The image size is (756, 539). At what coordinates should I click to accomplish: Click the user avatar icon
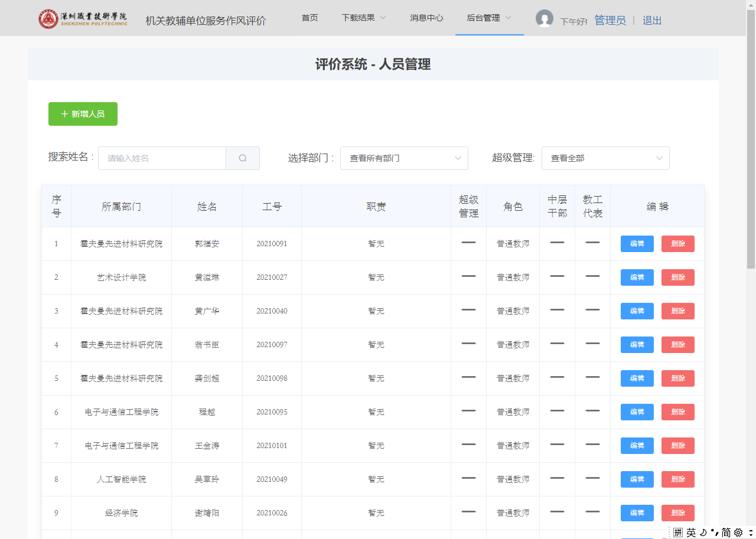tap(545, 18)
